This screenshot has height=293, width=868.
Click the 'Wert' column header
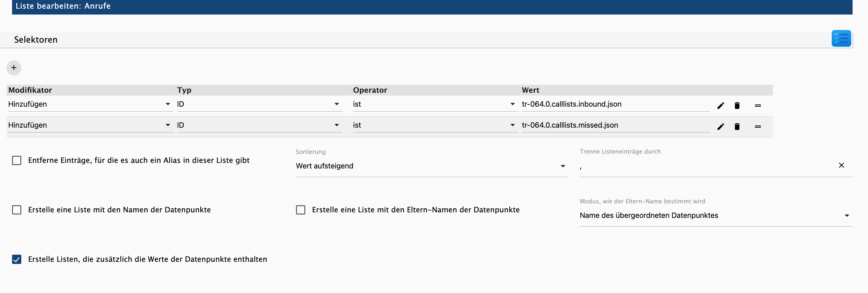530,90
